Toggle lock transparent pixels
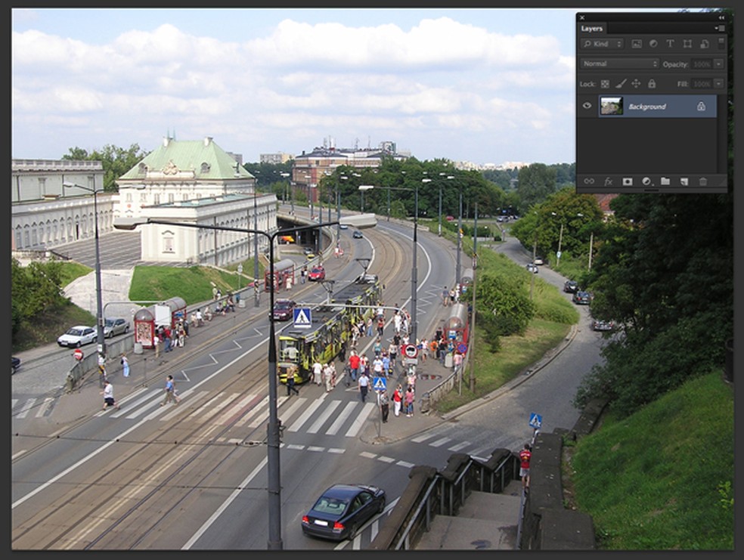This screenshot has width=744, height=560. [605, 84]
